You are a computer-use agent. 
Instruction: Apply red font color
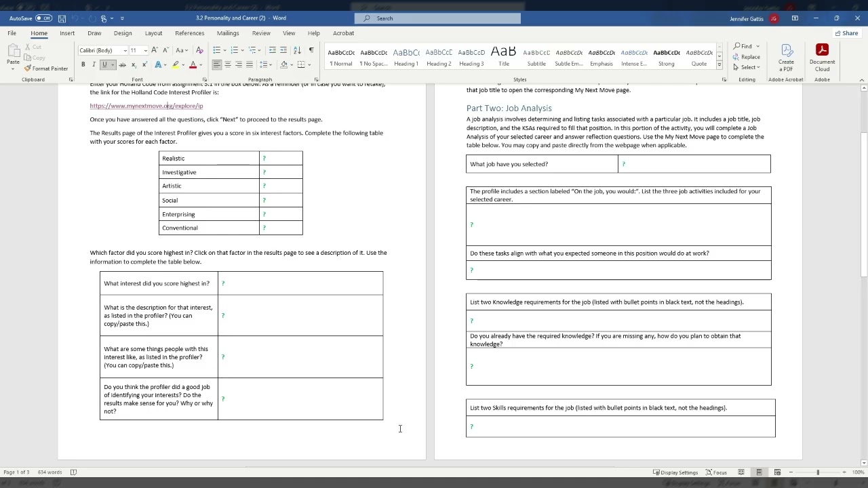point(193,65)
